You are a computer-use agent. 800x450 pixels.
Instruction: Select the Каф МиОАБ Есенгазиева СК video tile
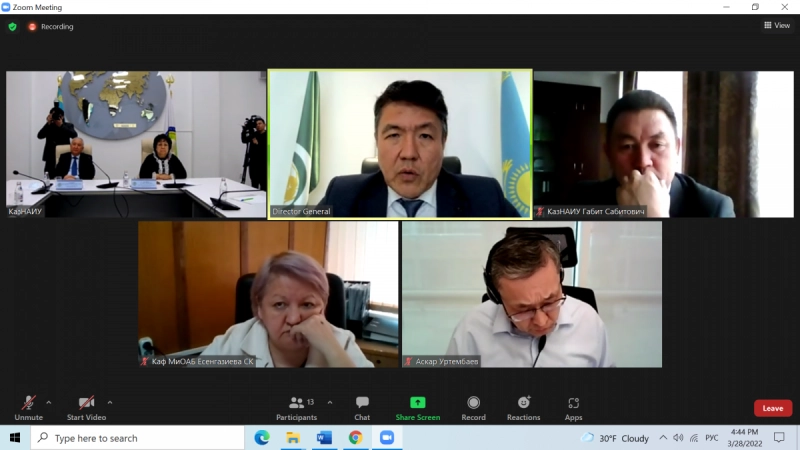(268, 294)
